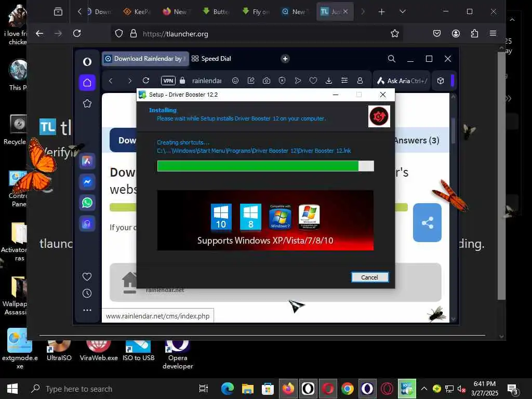Toggle the VPN badge in Opera address bar

(168, 81)
